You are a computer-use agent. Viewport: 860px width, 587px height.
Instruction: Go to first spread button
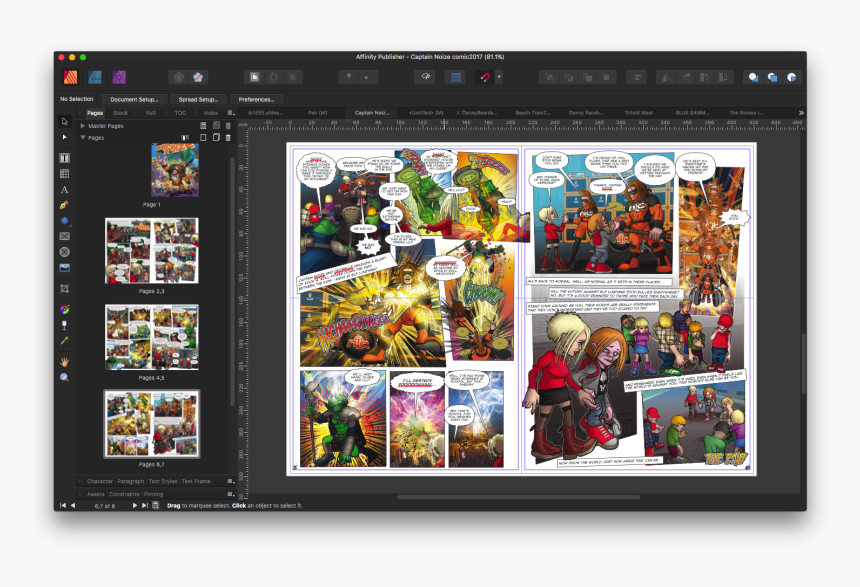(x=63, y=506)
